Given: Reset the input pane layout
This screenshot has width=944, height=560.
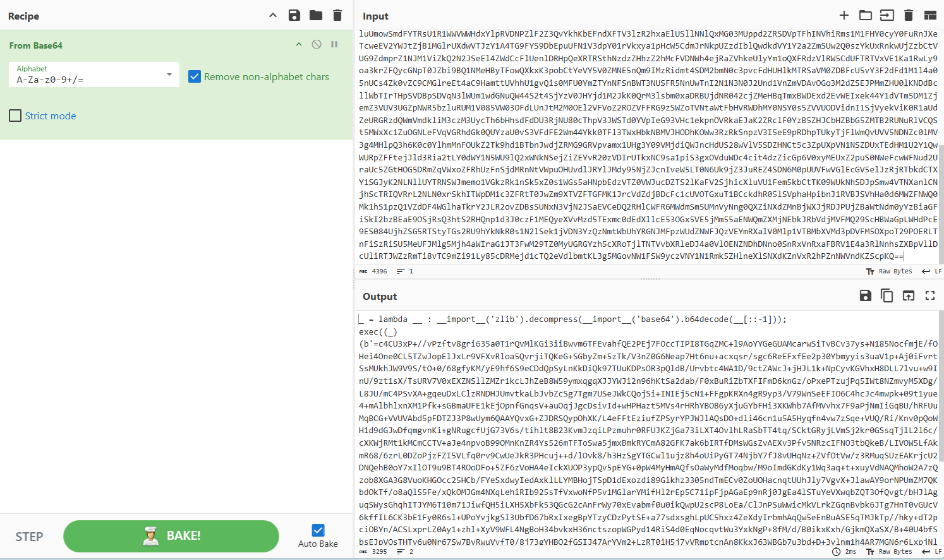Looking at the screenshot, I should coord(930,16).
